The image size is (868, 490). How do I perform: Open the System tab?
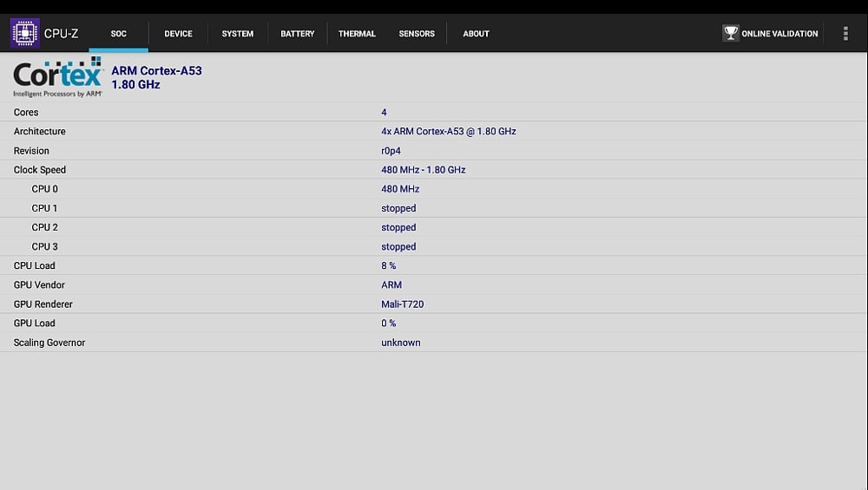[x=238, y=34]
